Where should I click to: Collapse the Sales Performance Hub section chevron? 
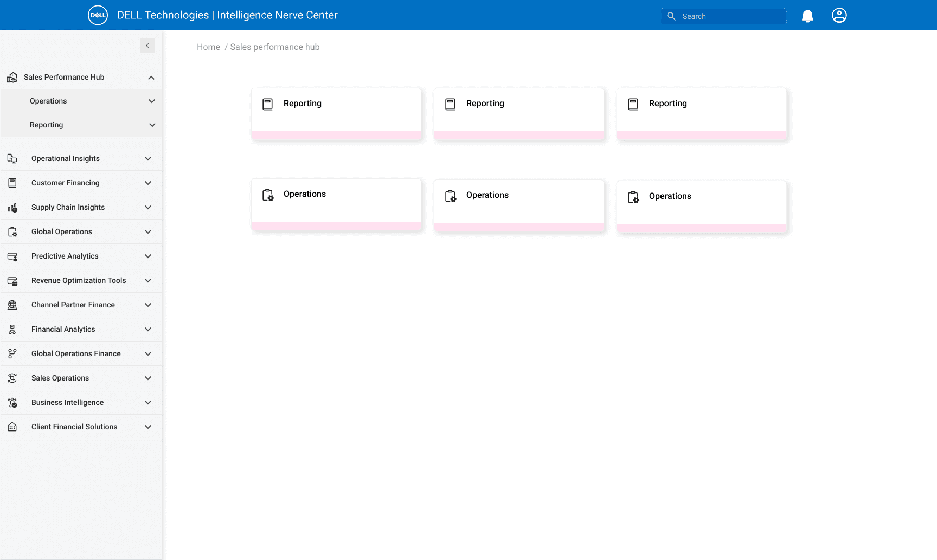[x=151, y=78]
